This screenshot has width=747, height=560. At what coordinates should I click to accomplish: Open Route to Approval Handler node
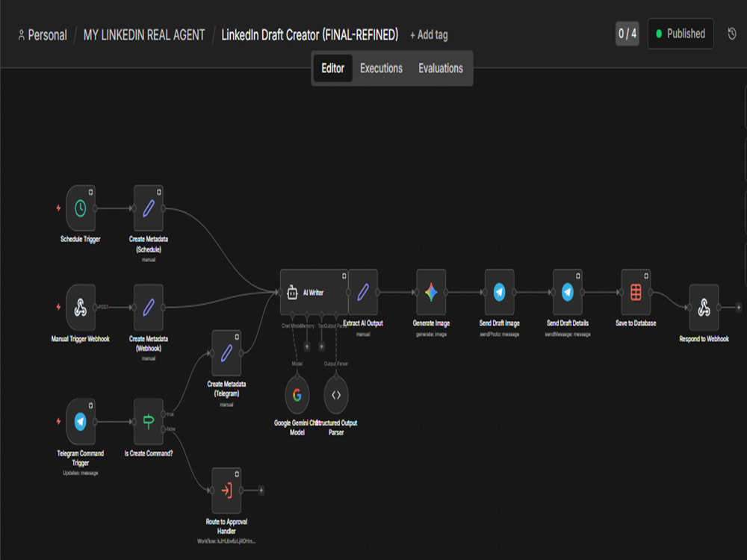(x=226, y=490)
